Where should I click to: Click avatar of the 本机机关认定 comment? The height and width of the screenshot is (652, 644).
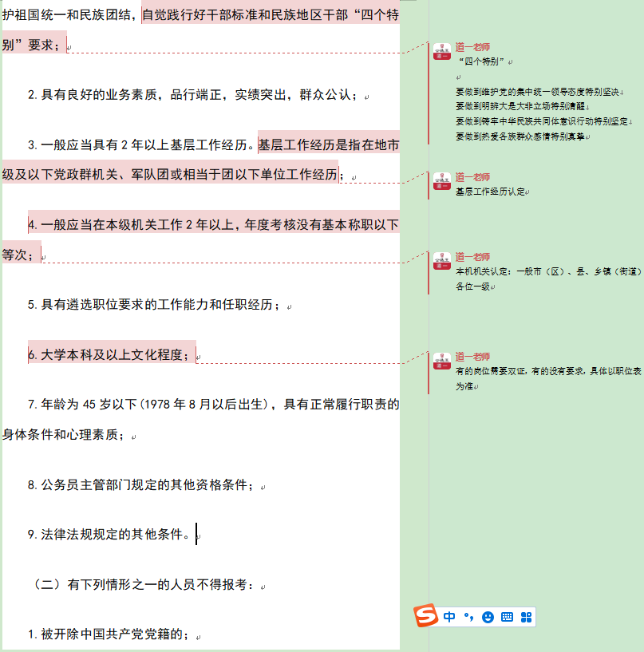442,261
